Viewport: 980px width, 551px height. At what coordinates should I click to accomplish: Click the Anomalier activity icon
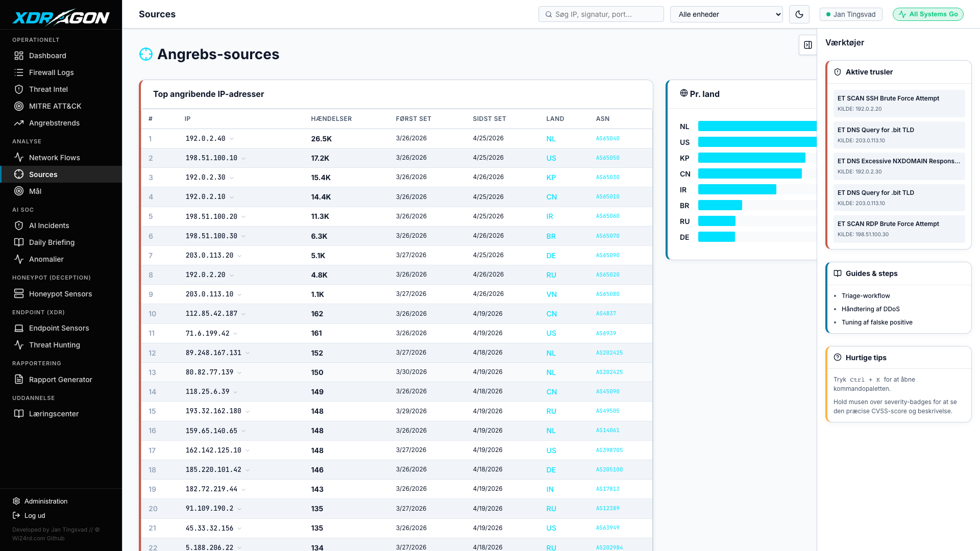(x=19, y=259)
